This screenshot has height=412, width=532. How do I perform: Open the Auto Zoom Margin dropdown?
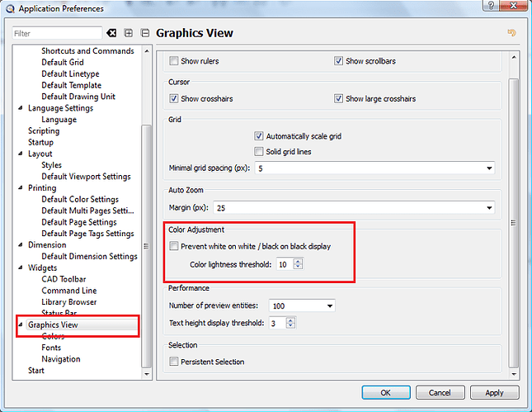pyautogui.click(x=489, y=207)
